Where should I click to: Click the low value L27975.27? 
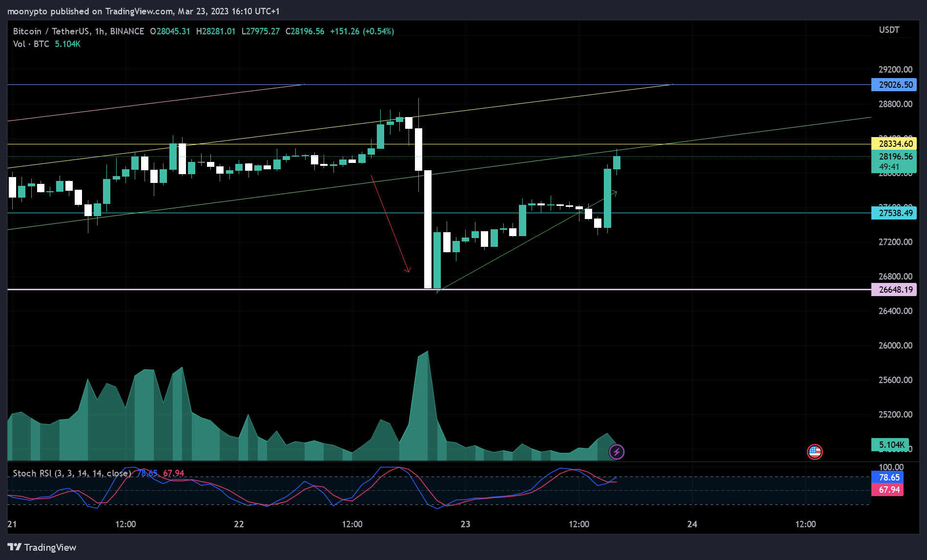(x=261, y=31)
